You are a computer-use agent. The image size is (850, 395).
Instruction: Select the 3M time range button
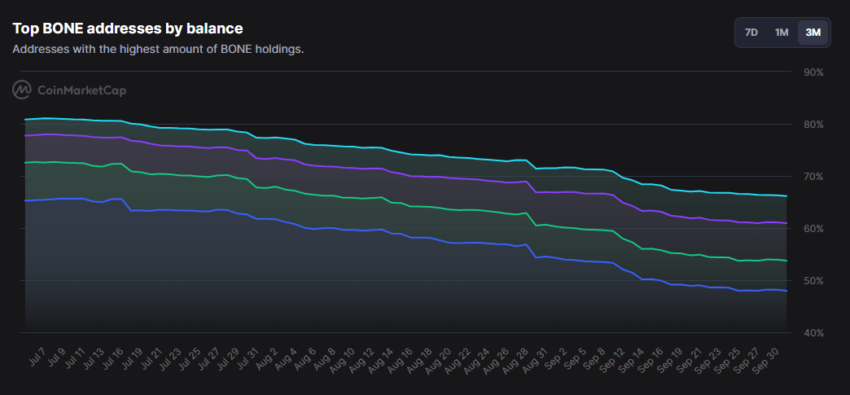click(813, 33)
